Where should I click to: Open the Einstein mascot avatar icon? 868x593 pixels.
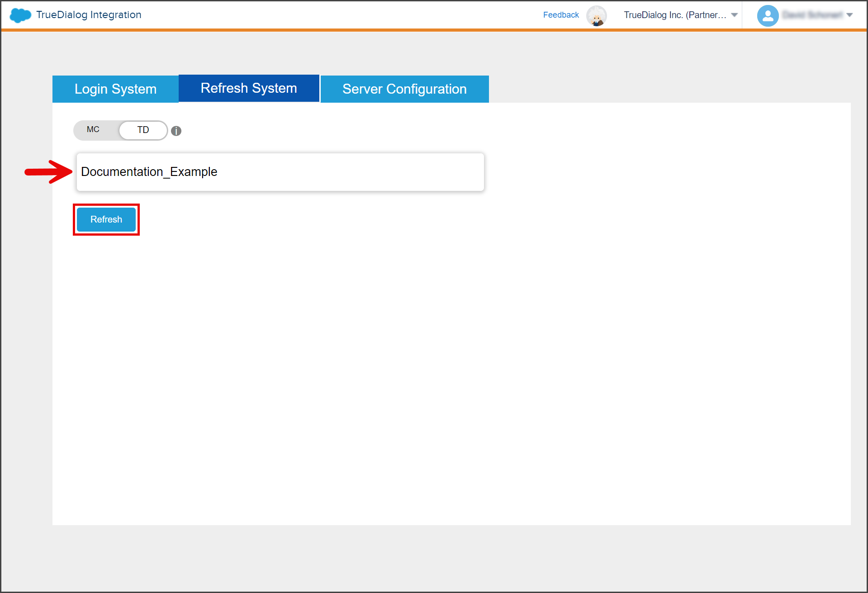click(596, 16)
